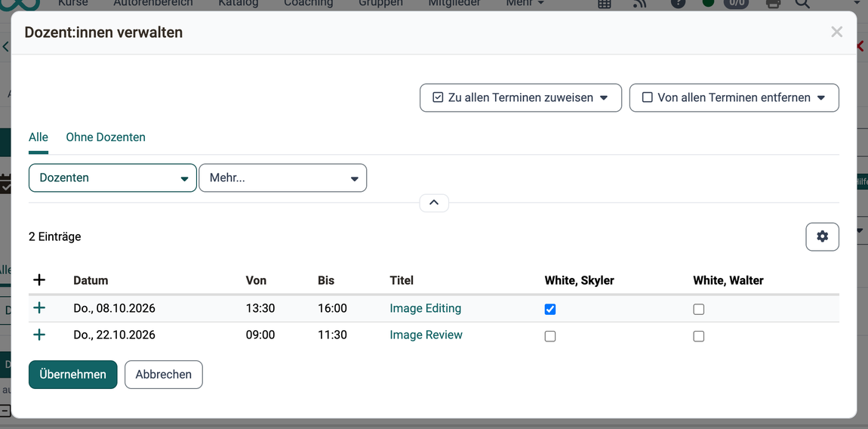Expand details for the 08.10.2026 row

tap(38, 307)
